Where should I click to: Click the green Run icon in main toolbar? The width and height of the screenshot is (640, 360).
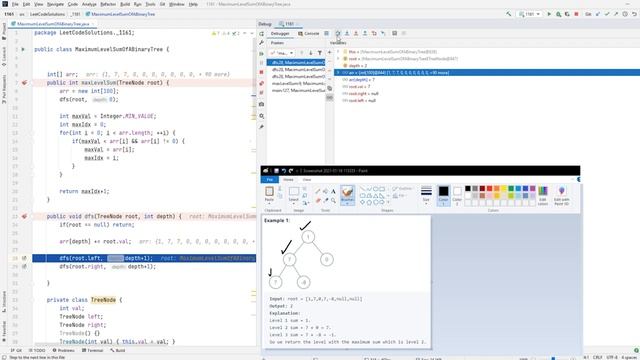(x=549, y=14)
